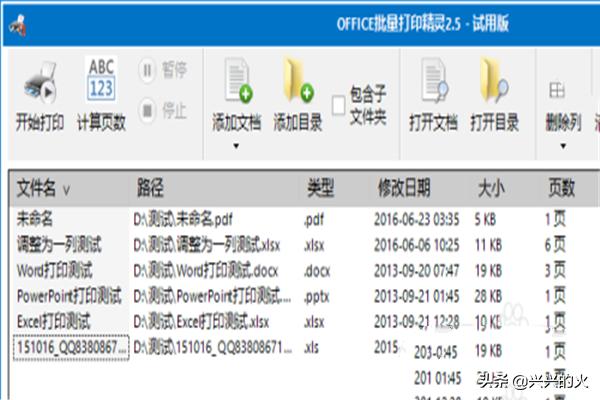Click the Delete Column (删除列) icon
This screenshot has width=600, height=400.
point(557,90)
